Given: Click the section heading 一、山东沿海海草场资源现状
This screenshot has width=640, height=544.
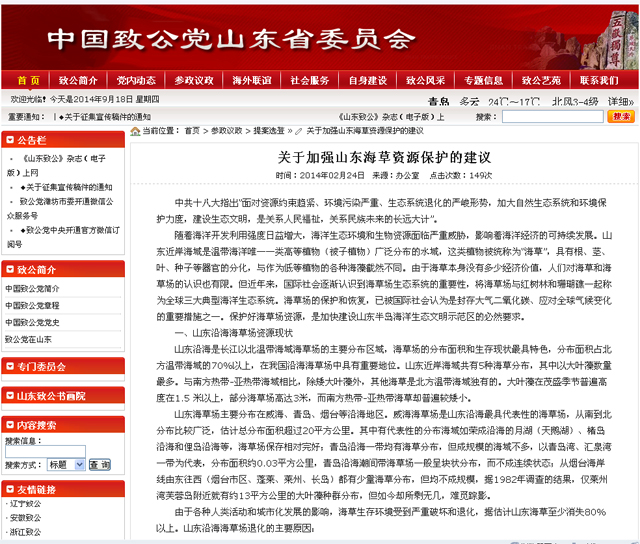Looking at the screenshot, I should (234, 333).
